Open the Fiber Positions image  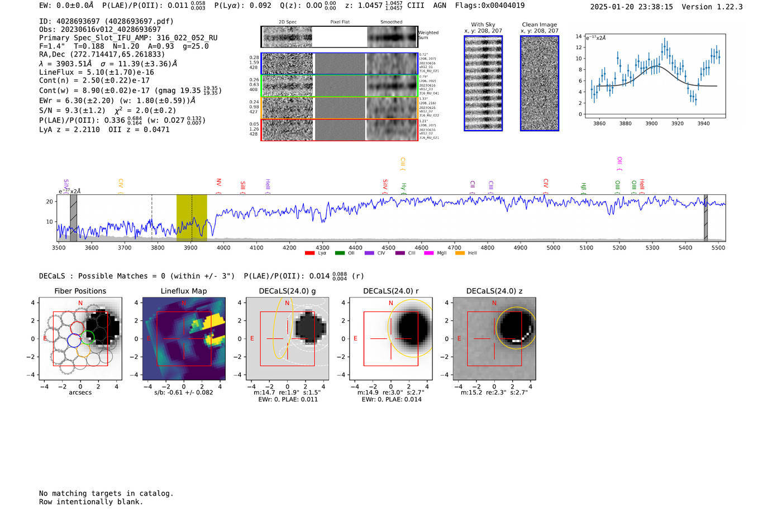click(80, 338)
